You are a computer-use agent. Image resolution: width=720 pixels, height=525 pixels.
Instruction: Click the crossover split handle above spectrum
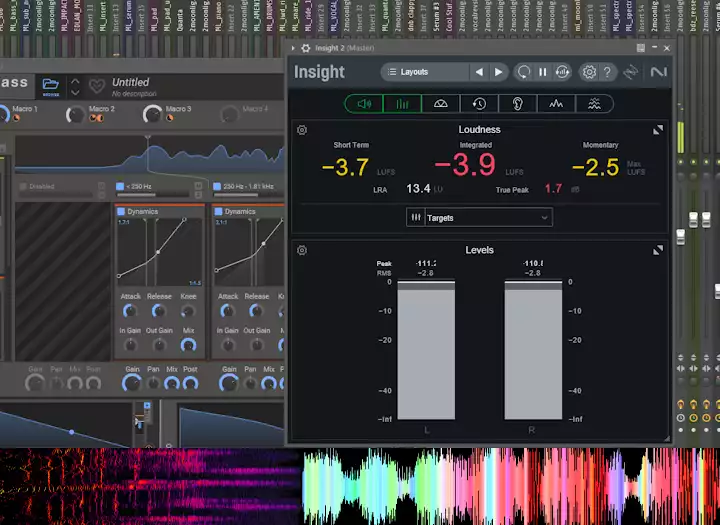point(148,137)
